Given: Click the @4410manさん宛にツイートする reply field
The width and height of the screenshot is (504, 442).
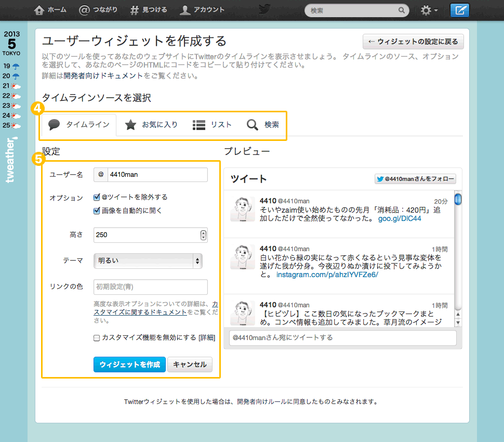Looking at the screenshot, I should [342, 338].
